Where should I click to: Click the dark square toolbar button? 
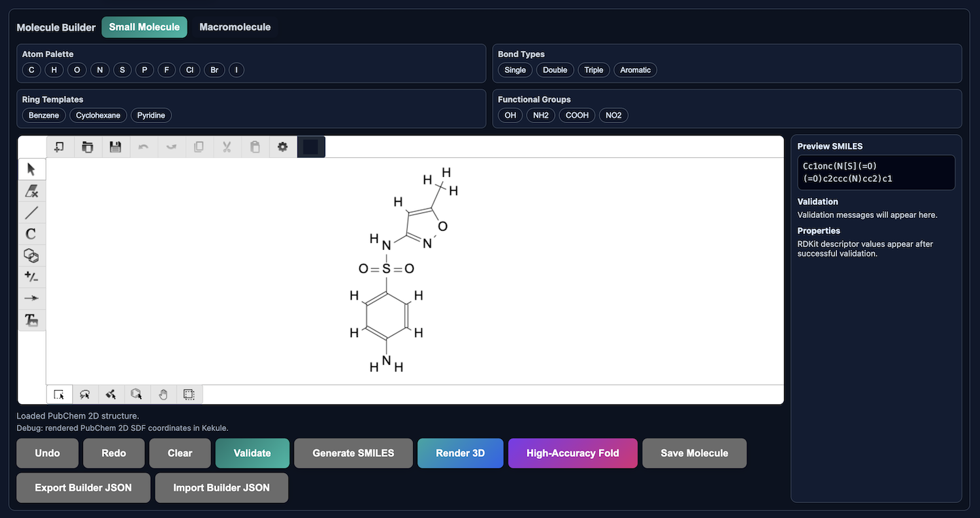(311, 147)
